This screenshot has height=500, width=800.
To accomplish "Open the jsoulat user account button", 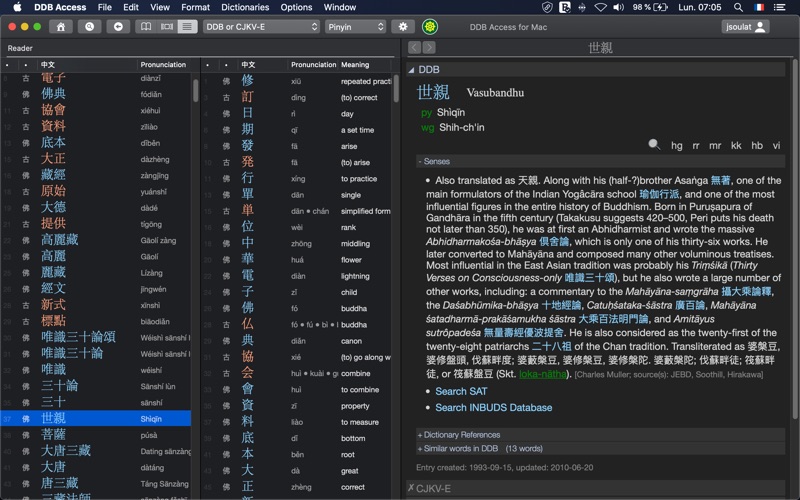I will (745, 27).
